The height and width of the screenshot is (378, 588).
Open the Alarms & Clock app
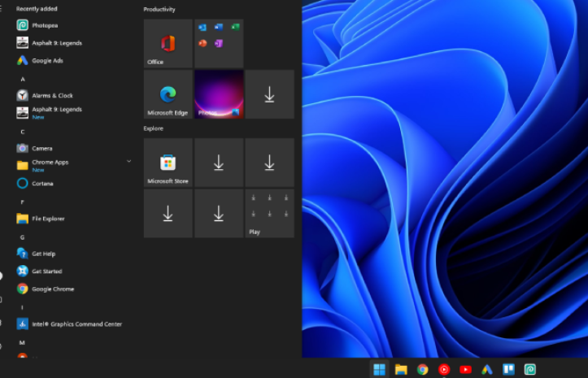point(73,95)
